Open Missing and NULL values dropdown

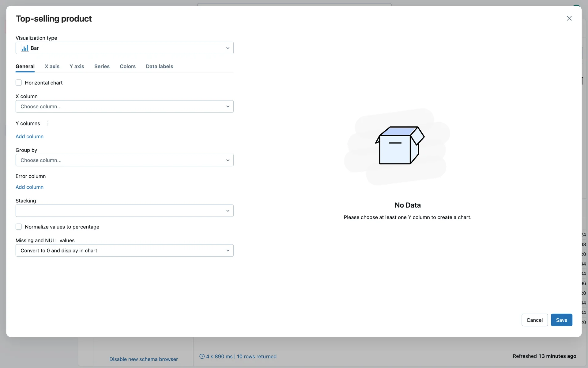124,251
